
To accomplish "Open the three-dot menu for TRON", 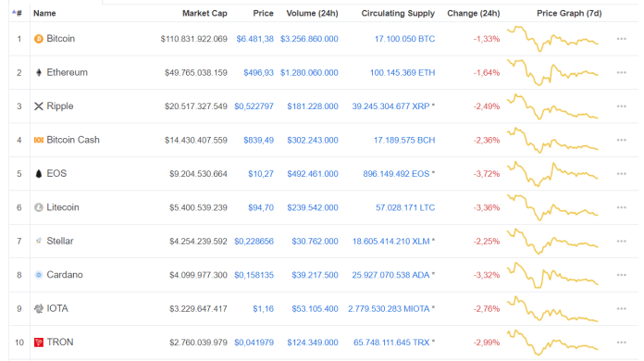I will [622, 342].
